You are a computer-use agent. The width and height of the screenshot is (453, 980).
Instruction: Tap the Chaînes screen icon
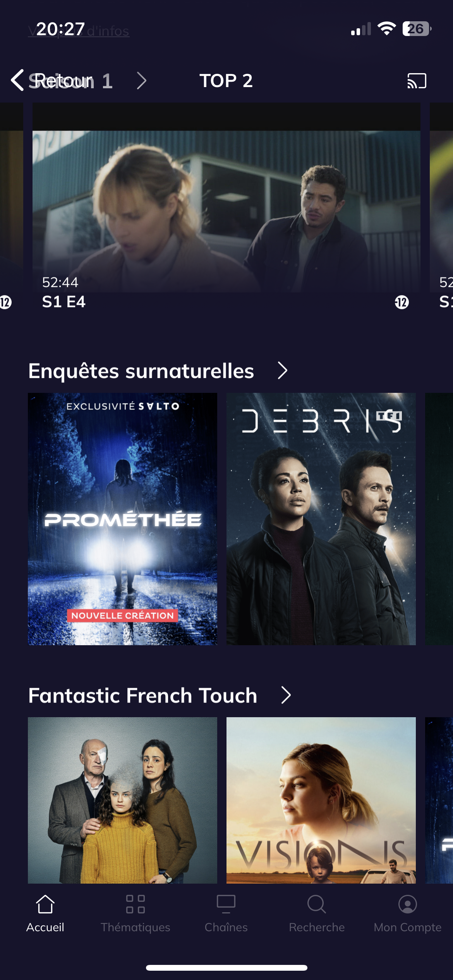[226, 904]
